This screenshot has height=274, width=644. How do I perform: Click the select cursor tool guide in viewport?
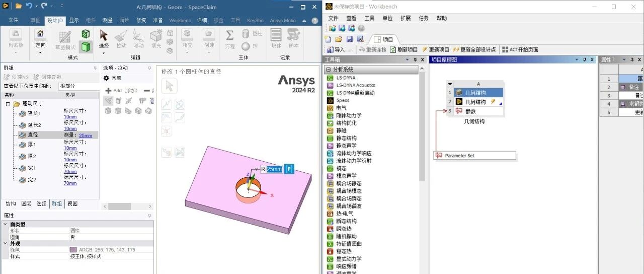[170, 86]
